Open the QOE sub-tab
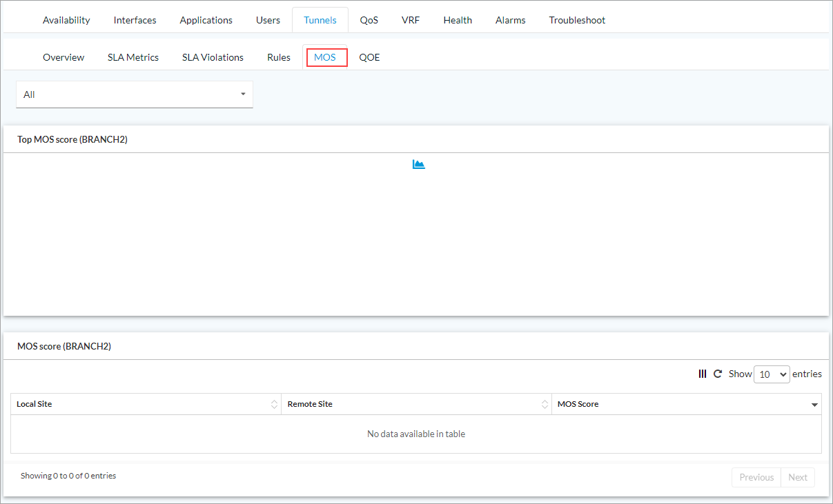833x504 pixels. (x=369, y=57)
